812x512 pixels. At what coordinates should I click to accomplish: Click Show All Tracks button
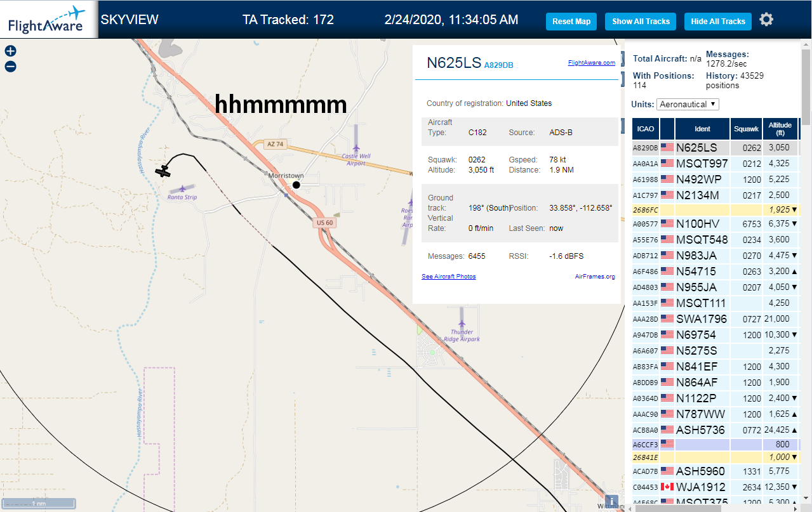641,21
